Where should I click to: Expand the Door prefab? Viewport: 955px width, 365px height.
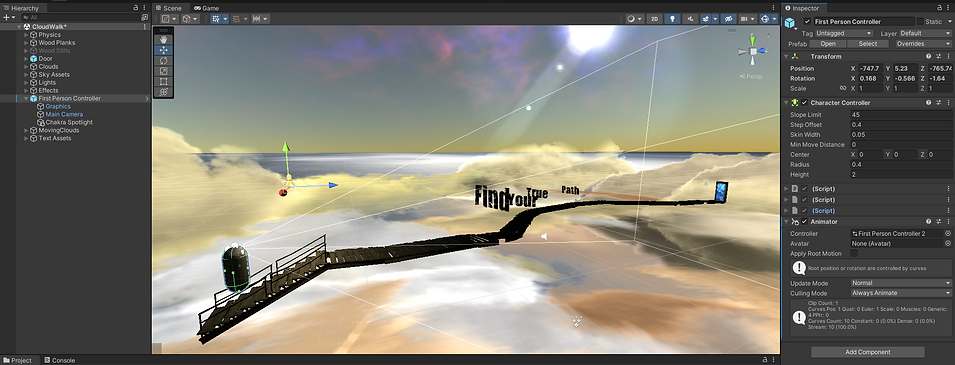[26, 58]
